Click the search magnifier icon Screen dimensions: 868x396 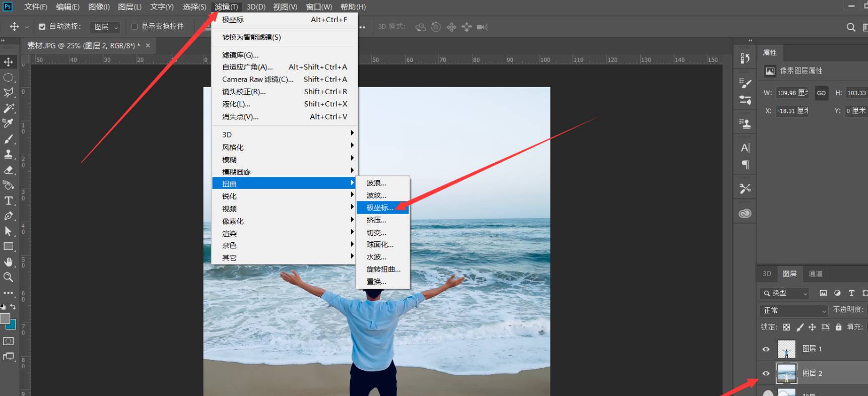[851, 27]
